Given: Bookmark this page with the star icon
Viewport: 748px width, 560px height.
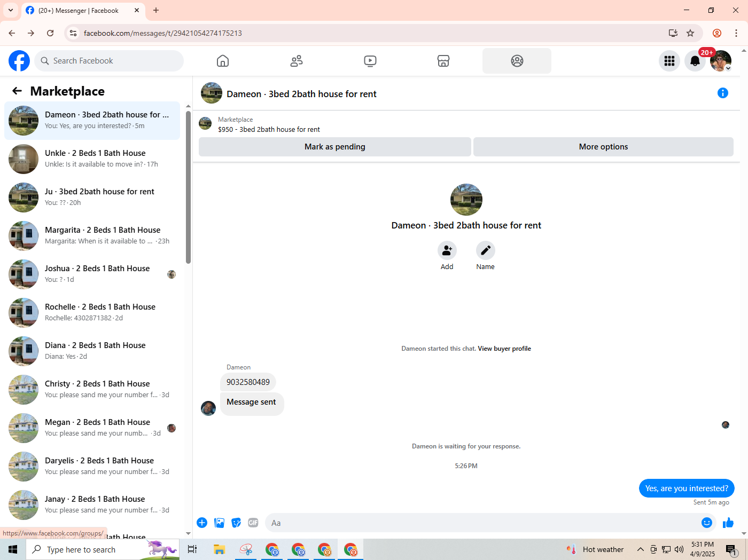Looking at the screenshot, I should click(690, 33).
